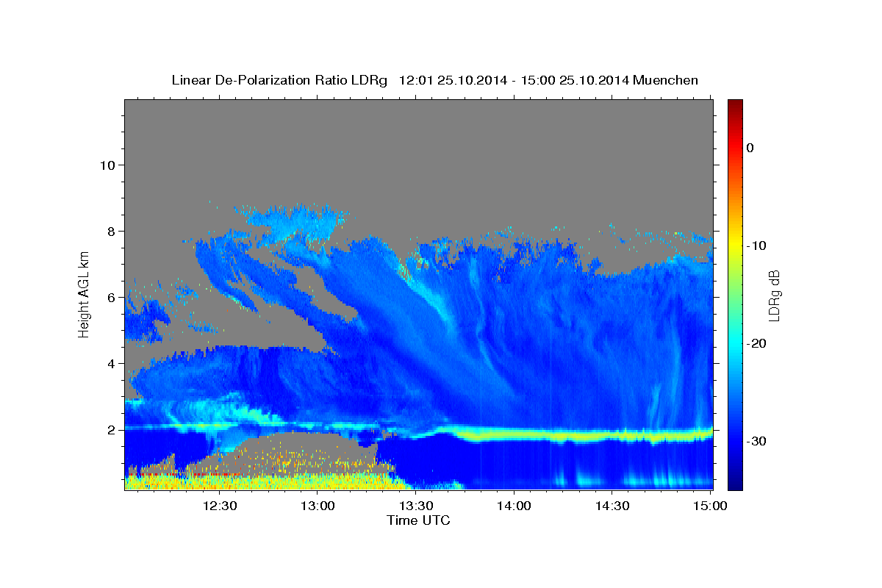Click the colorbar value -30
This screenshot has width=882, height=588.
tap(756, 441)
